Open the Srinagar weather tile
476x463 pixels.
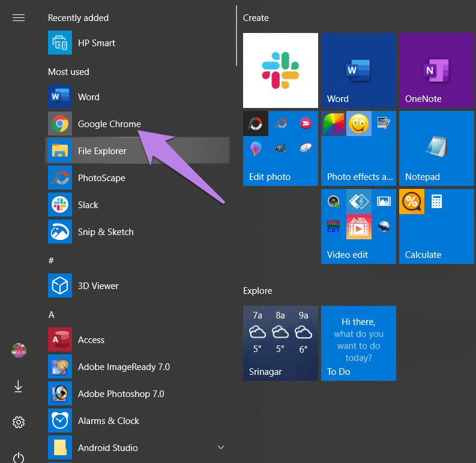coord(280,343)
